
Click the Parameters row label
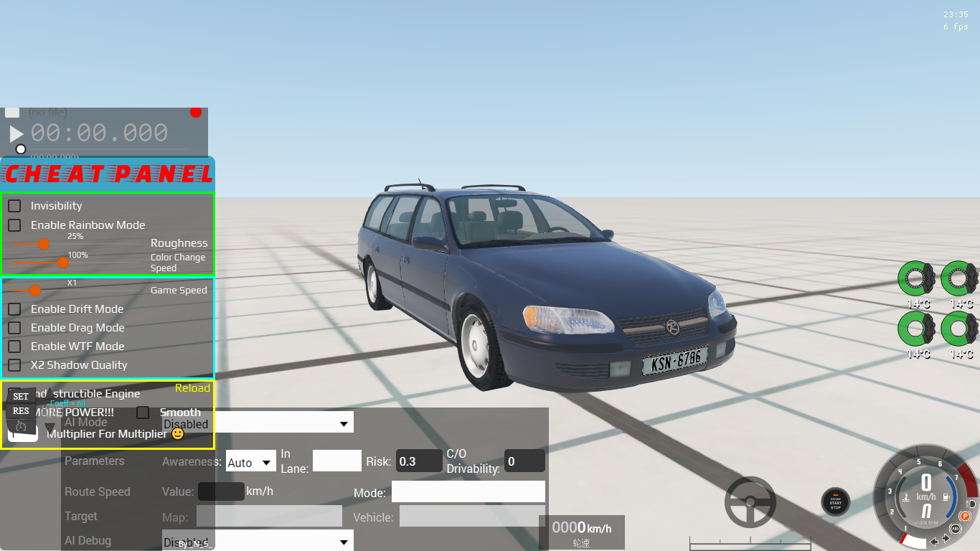95,461
